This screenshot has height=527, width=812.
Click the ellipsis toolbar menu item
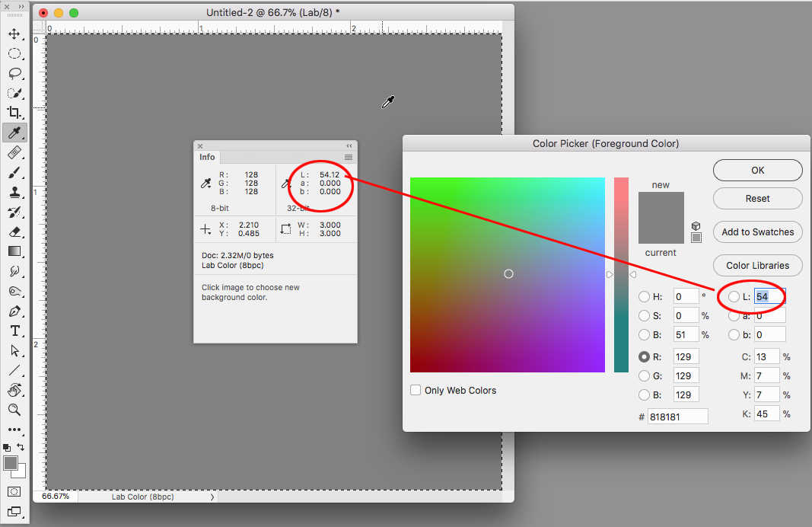point(15,429)
